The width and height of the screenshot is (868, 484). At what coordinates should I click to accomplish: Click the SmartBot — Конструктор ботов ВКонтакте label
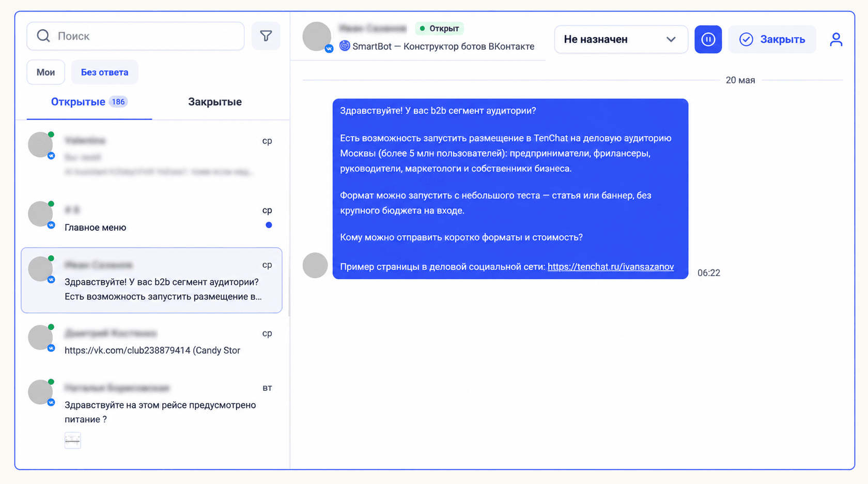[443, 46]
